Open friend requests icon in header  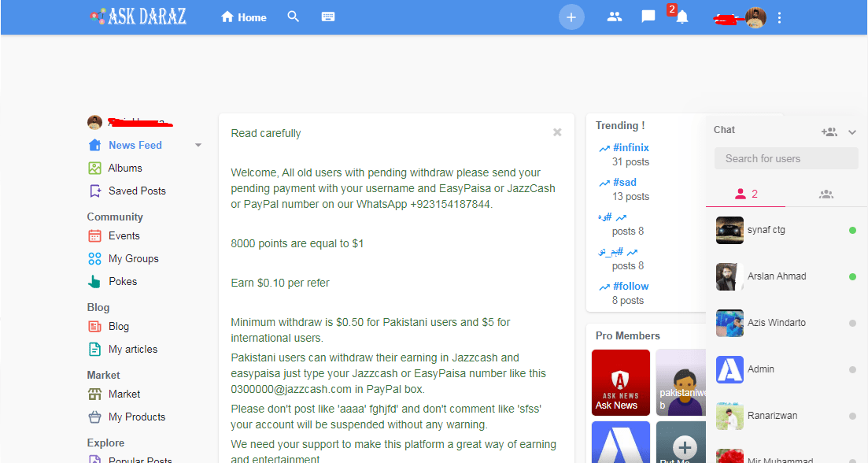point(615,17)
